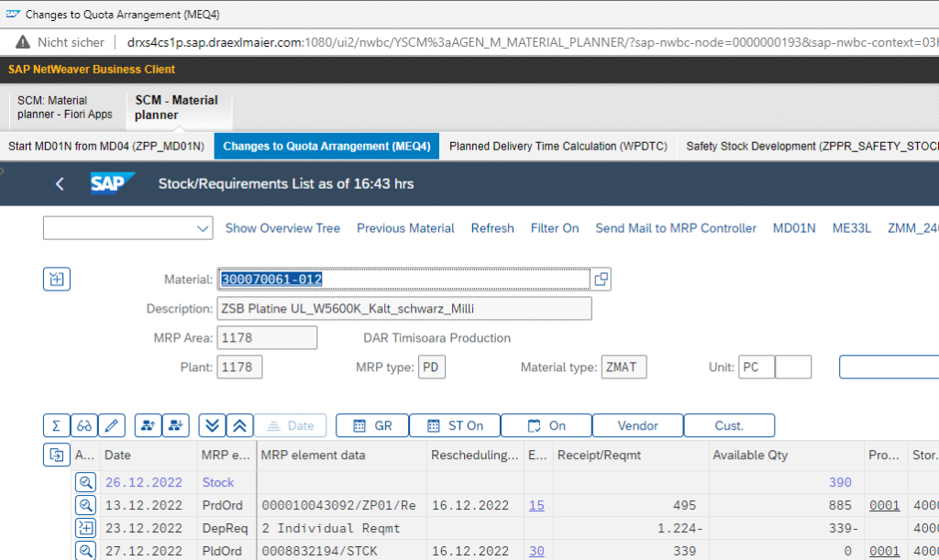This screenshot has height=560, width=939.
Task: Click Send Mail to MRP Controller
Action: (x=676, y=228)
